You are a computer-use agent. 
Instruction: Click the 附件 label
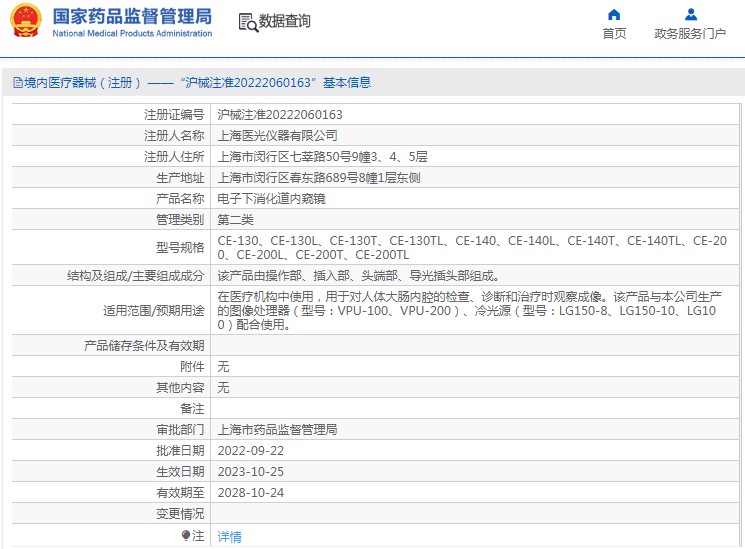tap(192, 366)
